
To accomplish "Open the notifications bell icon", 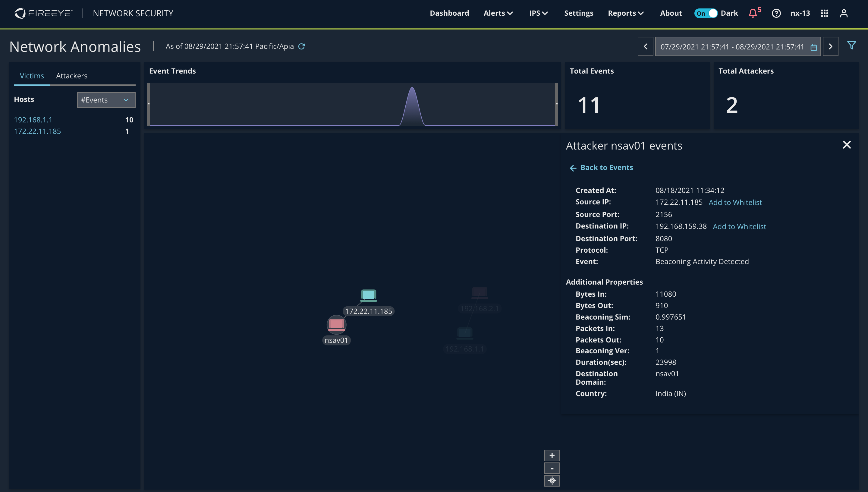I will [753, 13].
